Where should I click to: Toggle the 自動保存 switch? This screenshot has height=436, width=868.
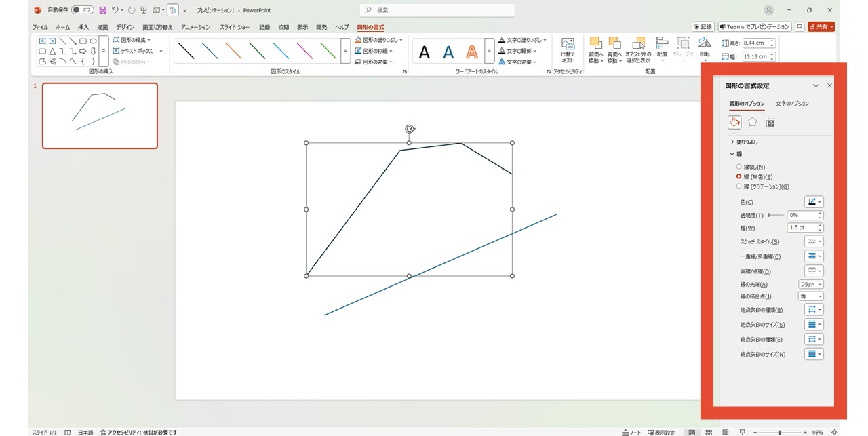coord(83,10)
